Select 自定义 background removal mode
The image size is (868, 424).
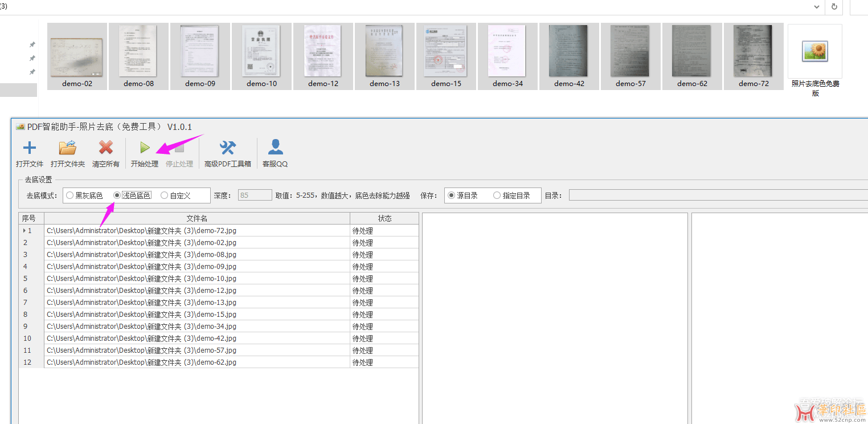(x=165, y=195)
